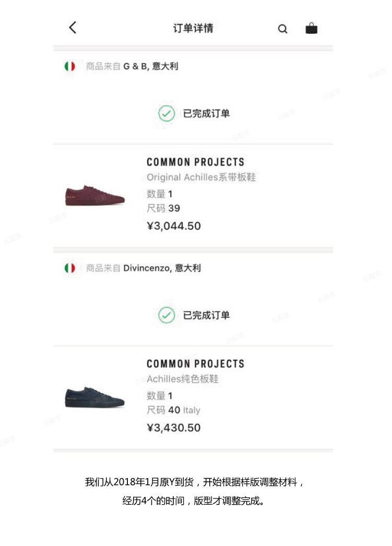Open Original Achilles系带板鞋 product
The image size is (392, 546).
tap(201, 177)
